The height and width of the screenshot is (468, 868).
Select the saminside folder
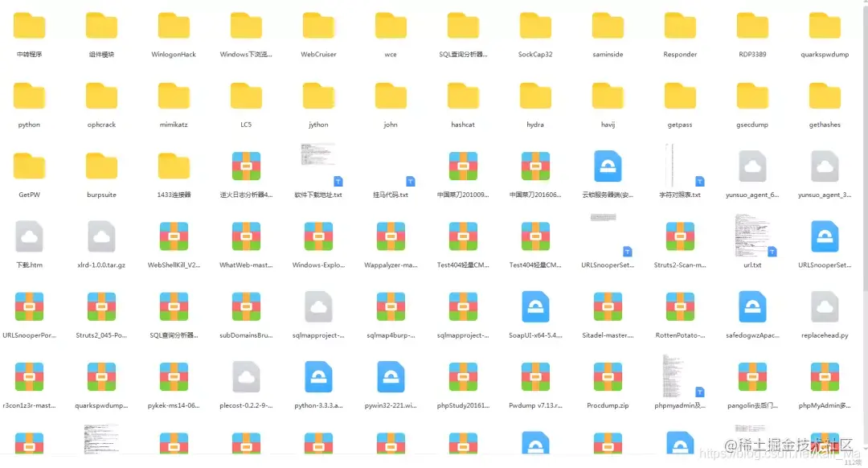click(x=608, y=26)
